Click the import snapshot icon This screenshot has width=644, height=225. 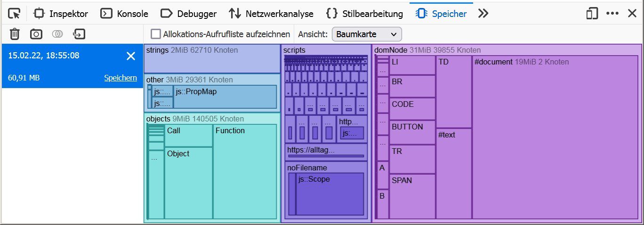pos(79,34)
